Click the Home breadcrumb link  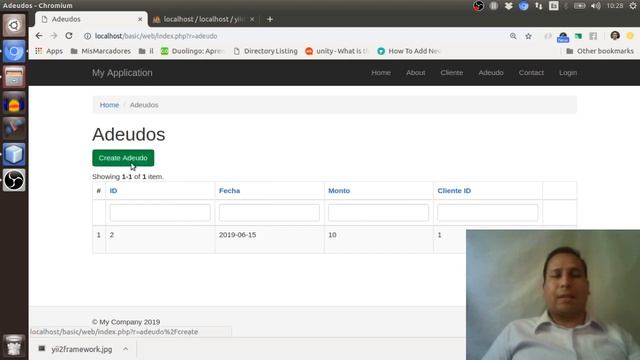tap(109, 105)
